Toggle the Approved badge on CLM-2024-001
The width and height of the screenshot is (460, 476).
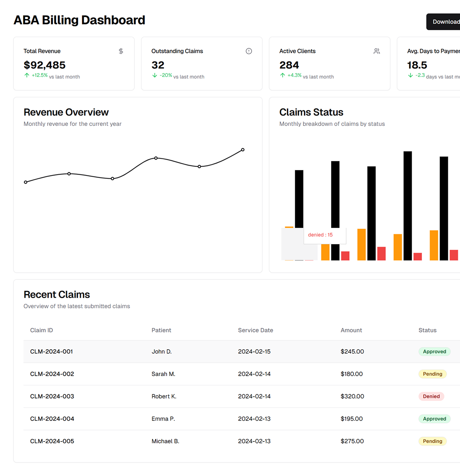click(x=434, y=351)
